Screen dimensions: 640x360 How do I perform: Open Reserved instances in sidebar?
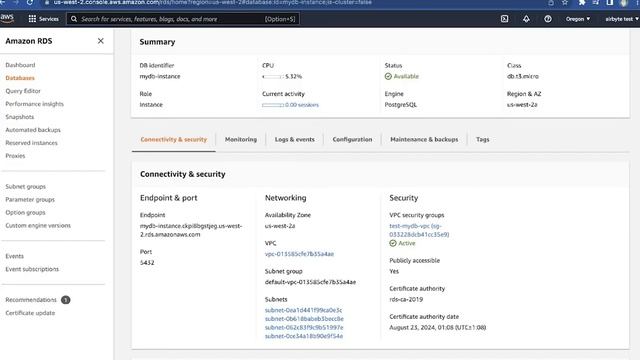[x=31, y=143]
